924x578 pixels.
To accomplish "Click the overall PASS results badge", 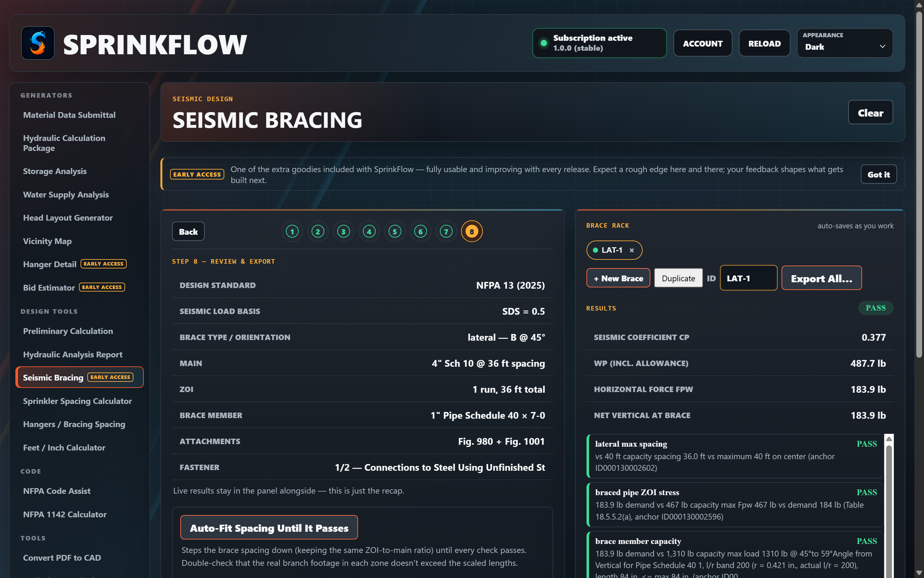I will [x=876, y=308].
